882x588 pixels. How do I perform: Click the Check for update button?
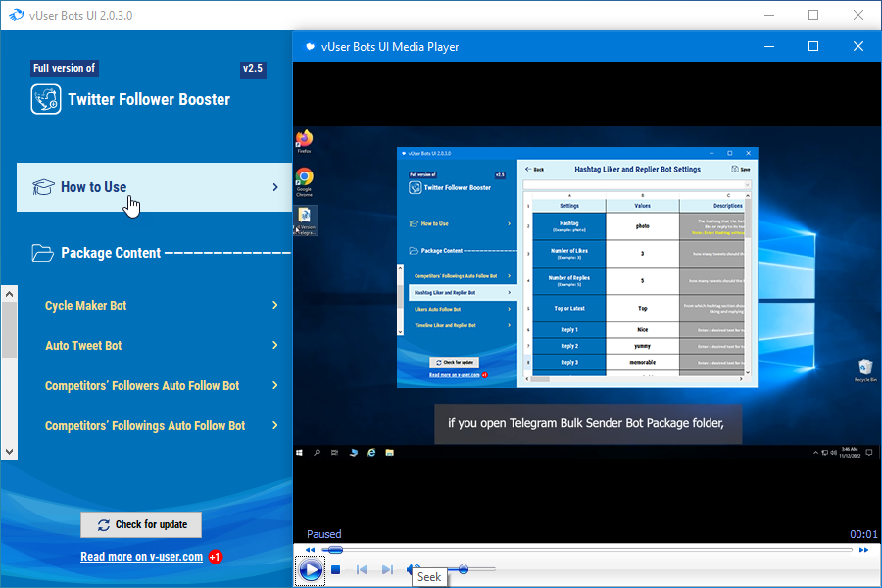[141, 525]
